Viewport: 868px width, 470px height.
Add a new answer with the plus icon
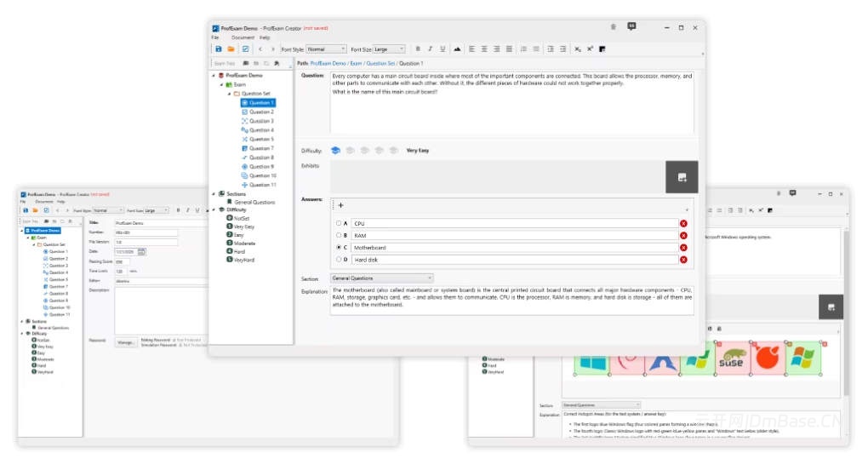340,205
